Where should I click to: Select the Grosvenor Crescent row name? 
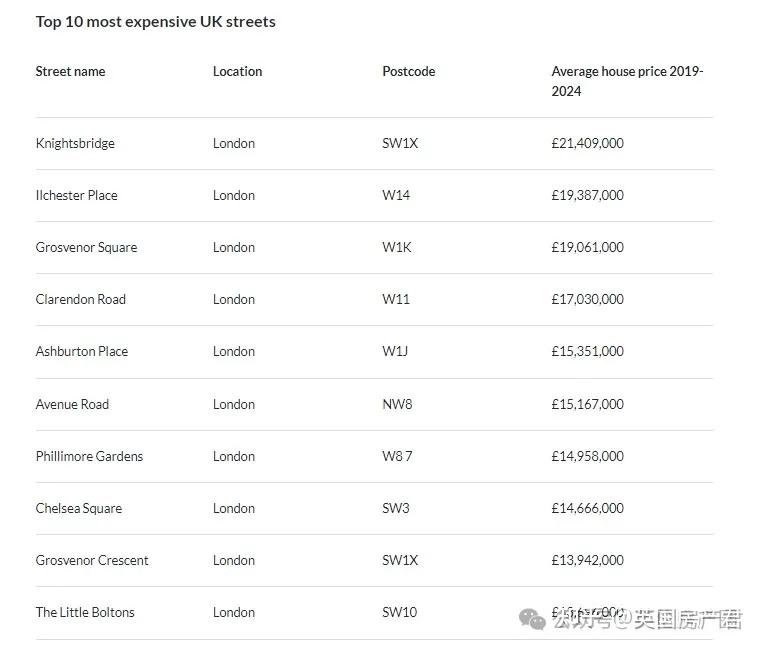tap(92, 560)
